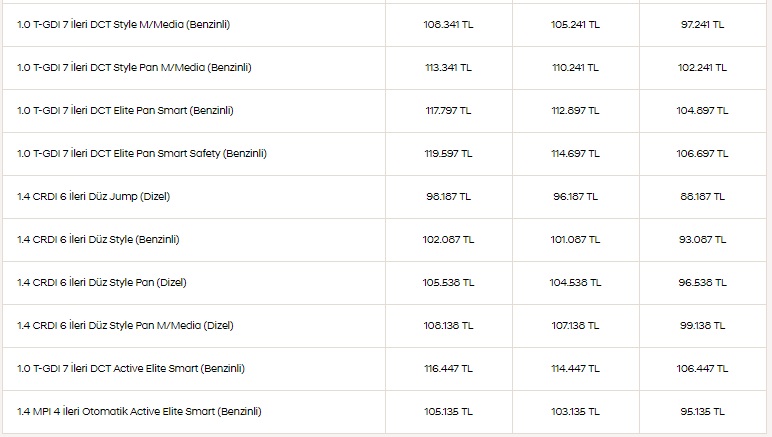The image size is (772, 437).
Task: Click the 113.341 TL price cell
Action: tap(449, 67)
